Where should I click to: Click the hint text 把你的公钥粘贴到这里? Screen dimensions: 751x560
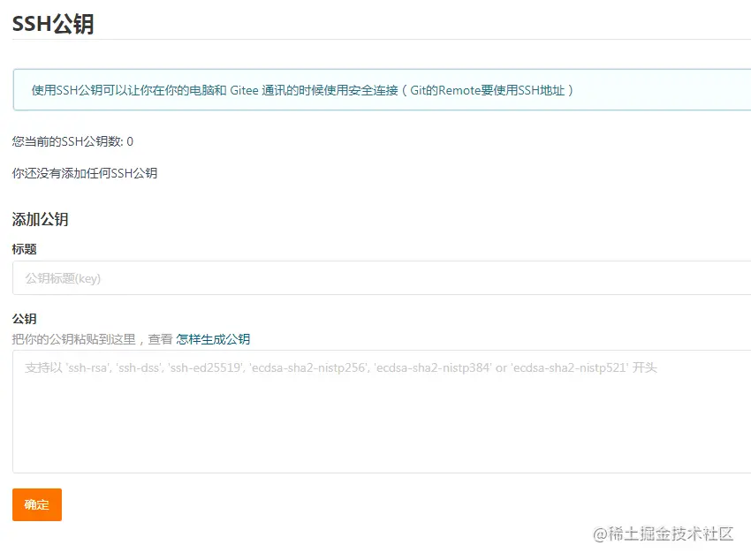pos(73,339)
